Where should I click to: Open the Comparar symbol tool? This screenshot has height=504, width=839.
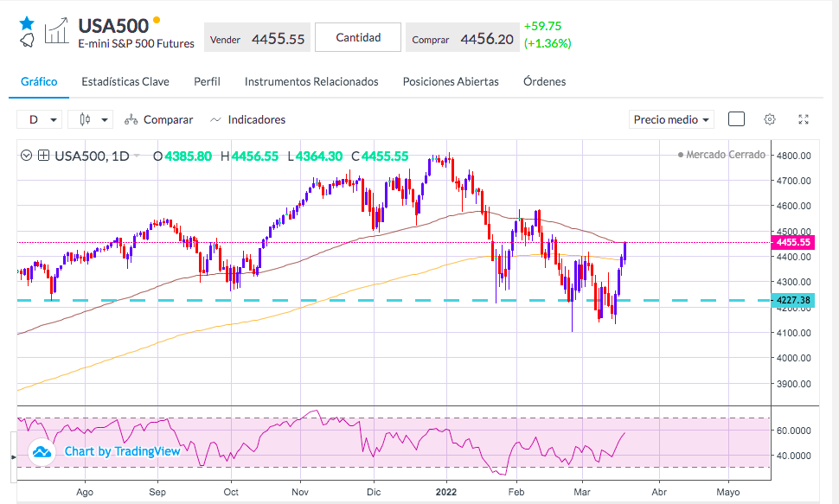click(x=158, y=120)
